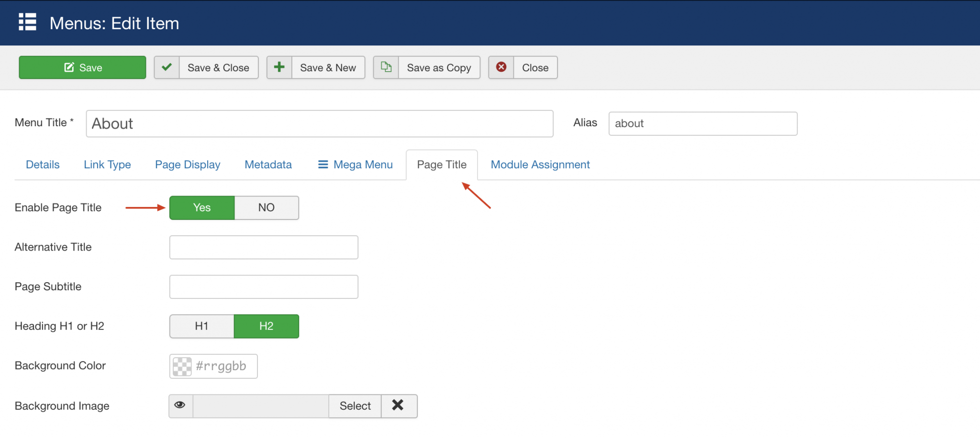Open the Details tab
Viewport: 980px width, 438px height.
click(43, 164)
